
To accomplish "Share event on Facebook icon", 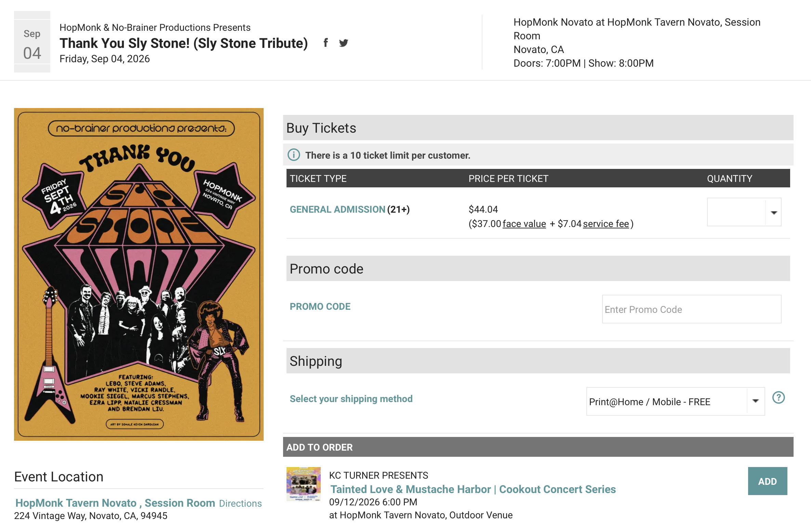I will 325,43.
